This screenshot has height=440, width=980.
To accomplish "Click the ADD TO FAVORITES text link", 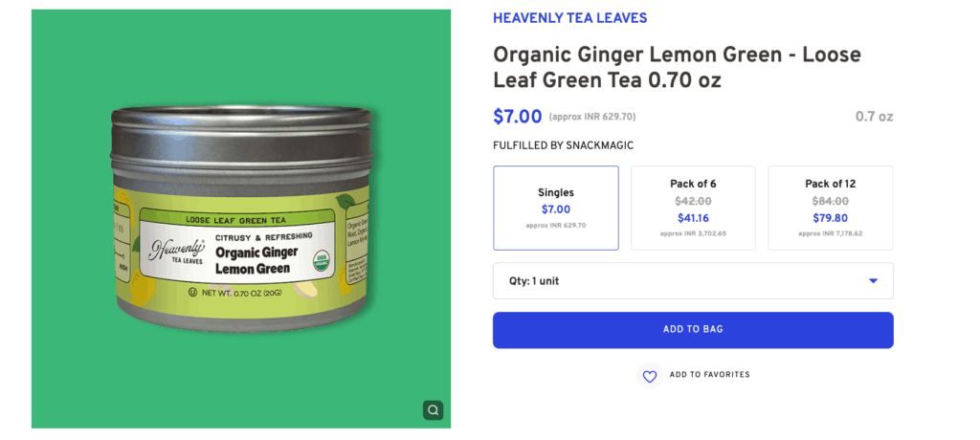I will pos(709,375).
